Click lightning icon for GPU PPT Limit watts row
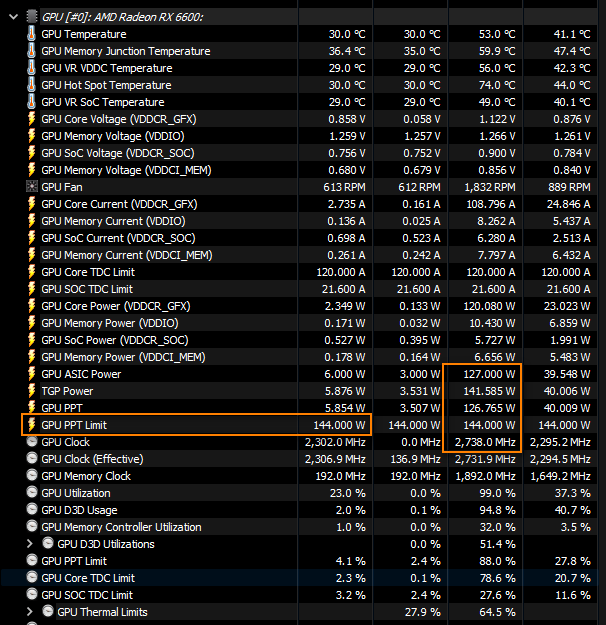The height and width of the screenshot is (625, 606). [31, 425]
